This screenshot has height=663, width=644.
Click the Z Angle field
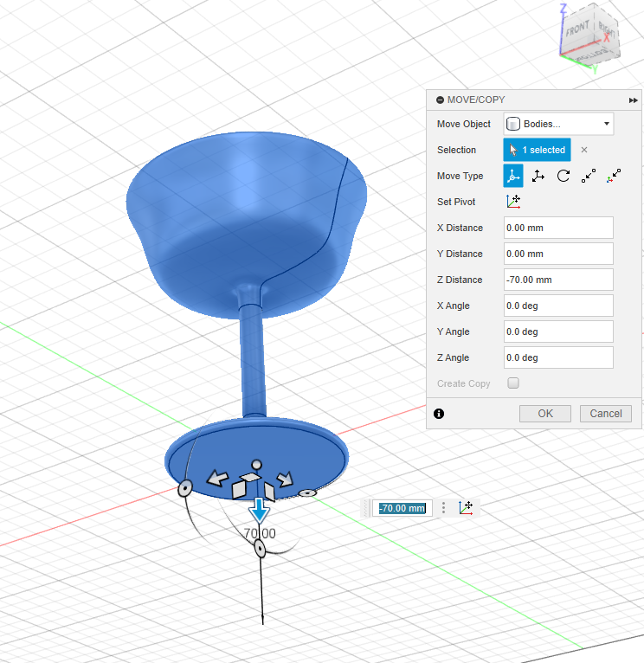pos(558,357)
